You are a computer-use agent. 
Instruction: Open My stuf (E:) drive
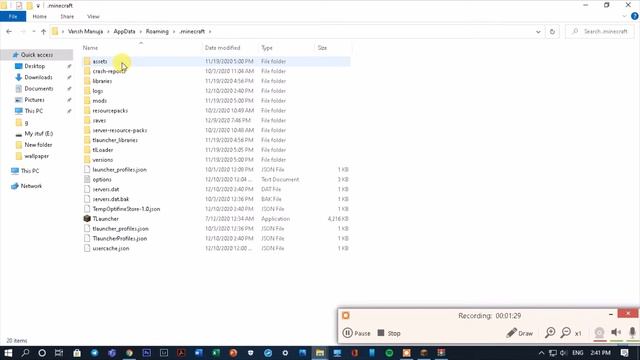[38, 133]
